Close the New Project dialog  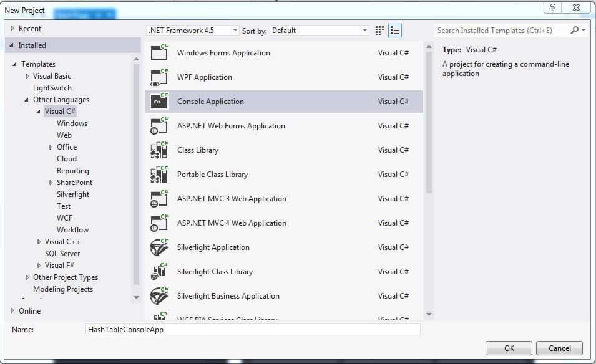coord(576,7)
